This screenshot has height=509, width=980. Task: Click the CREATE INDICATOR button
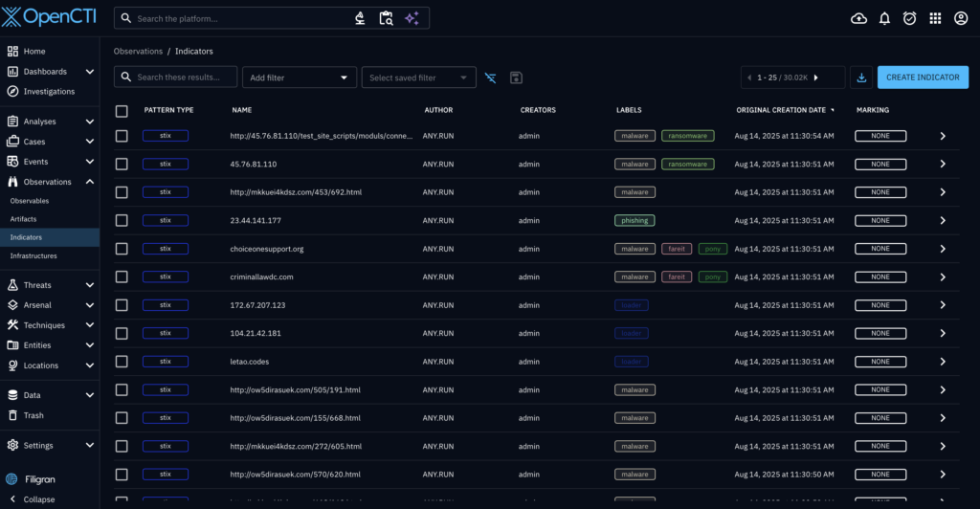923,77
